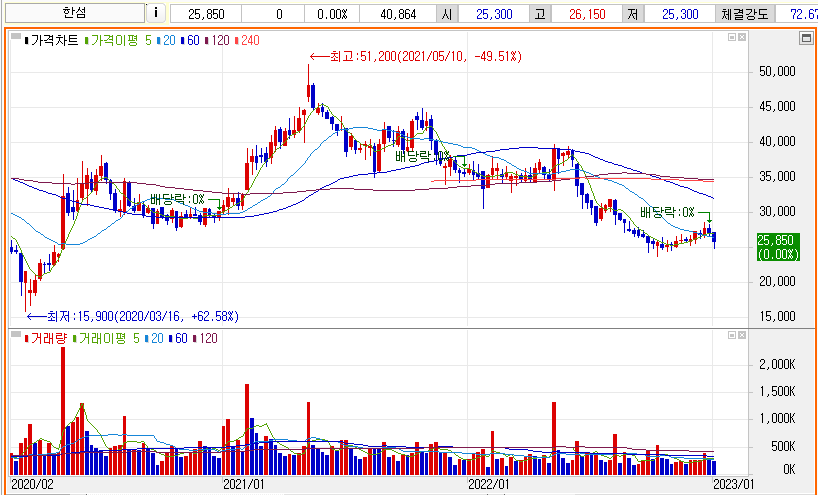Screen dimensions: 818x495
Task: Select the 20-period volume average legend
Action: point(154,339)
